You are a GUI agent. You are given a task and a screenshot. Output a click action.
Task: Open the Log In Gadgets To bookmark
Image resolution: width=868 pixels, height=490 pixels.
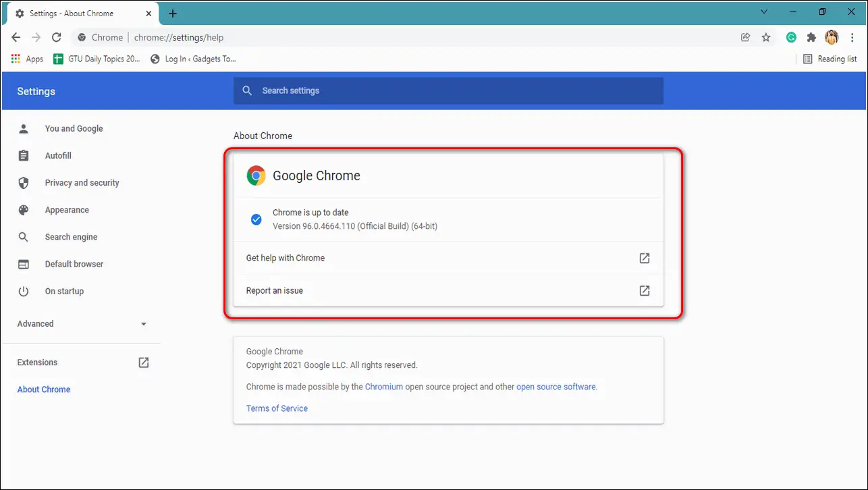pyautogui.click(x=194, y=59)
